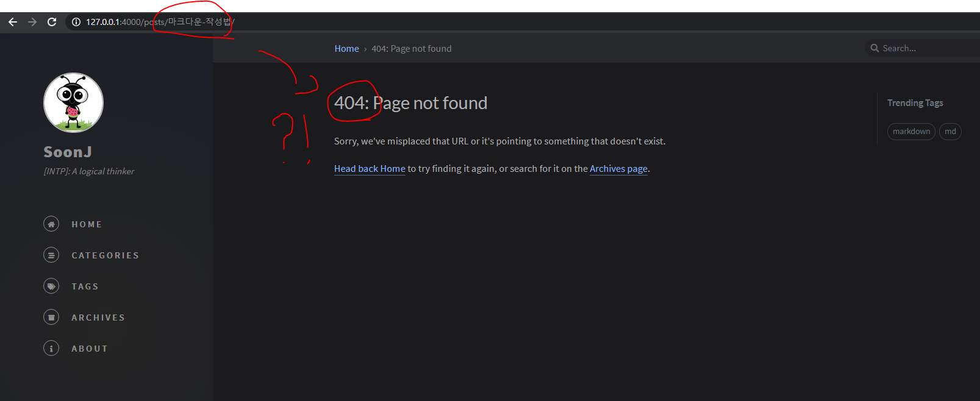Select the 'markdown' trending tag
This screenshot has height=401, width=980.
pyautogui.click(x=911, y=132)
